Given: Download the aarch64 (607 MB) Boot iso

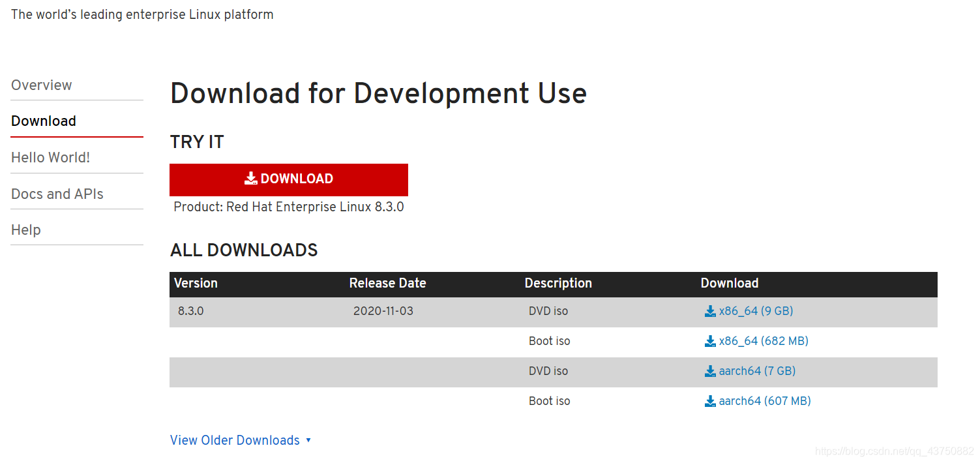Looking at the screenshot, I should click(765, 401).
